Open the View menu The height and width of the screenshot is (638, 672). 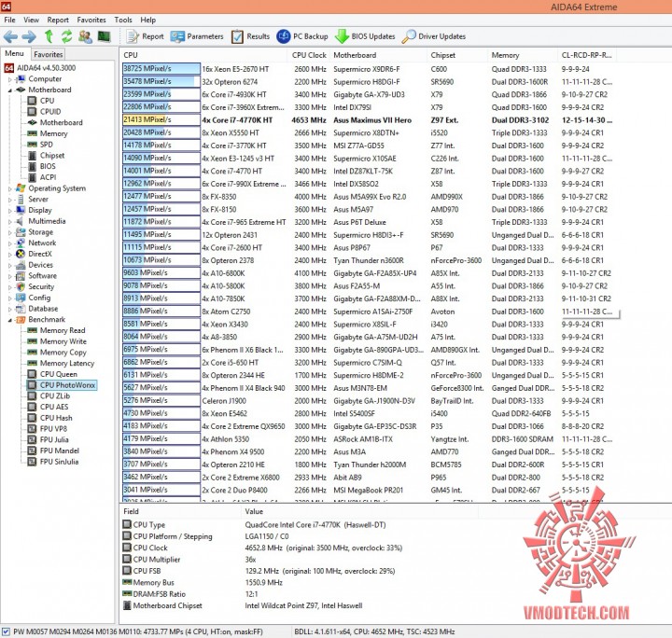click(x=32, y=20)
